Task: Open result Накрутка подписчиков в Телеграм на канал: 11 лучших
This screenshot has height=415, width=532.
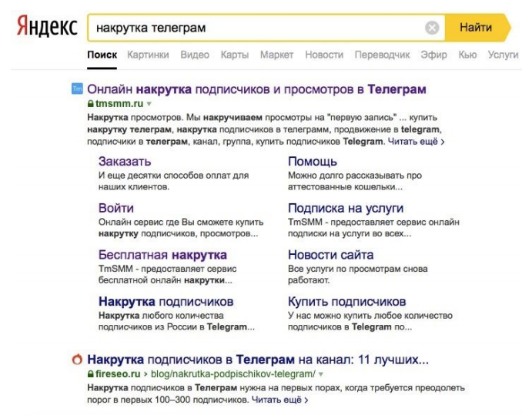Action: pos(258,360)
